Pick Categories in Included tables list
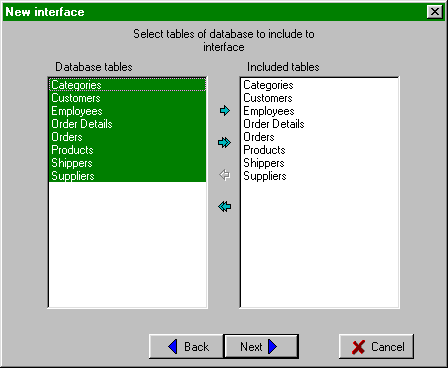The height and width of the screenshot is (368, 448). tap(319, 85)
